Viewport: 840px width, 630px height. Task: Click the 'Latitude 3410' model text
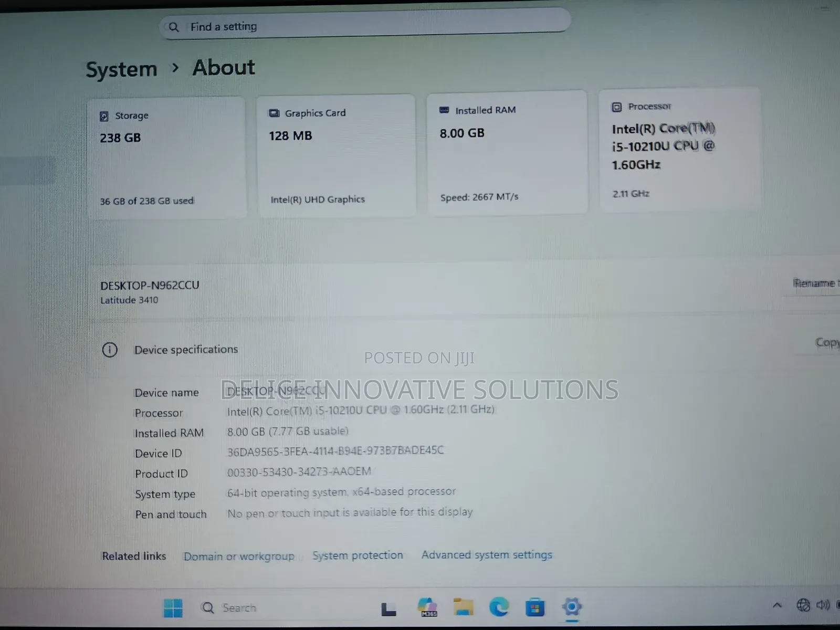click(x=129, y=300)
